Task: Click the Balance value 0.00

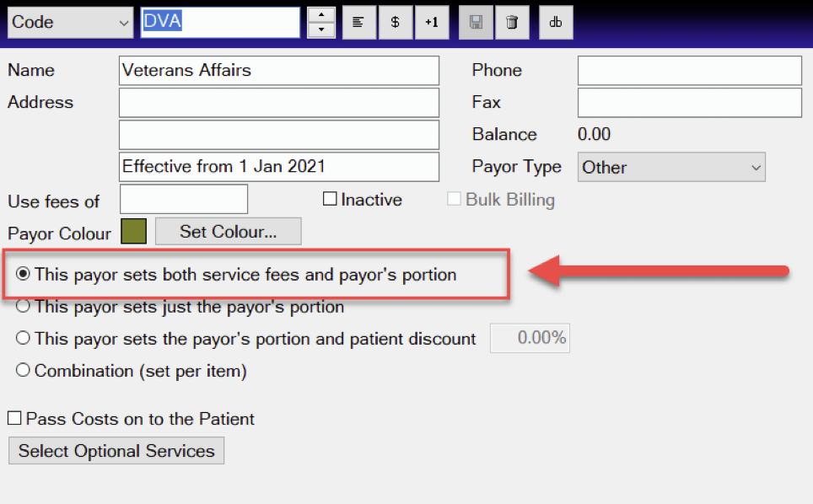Action: click(595, 135)
